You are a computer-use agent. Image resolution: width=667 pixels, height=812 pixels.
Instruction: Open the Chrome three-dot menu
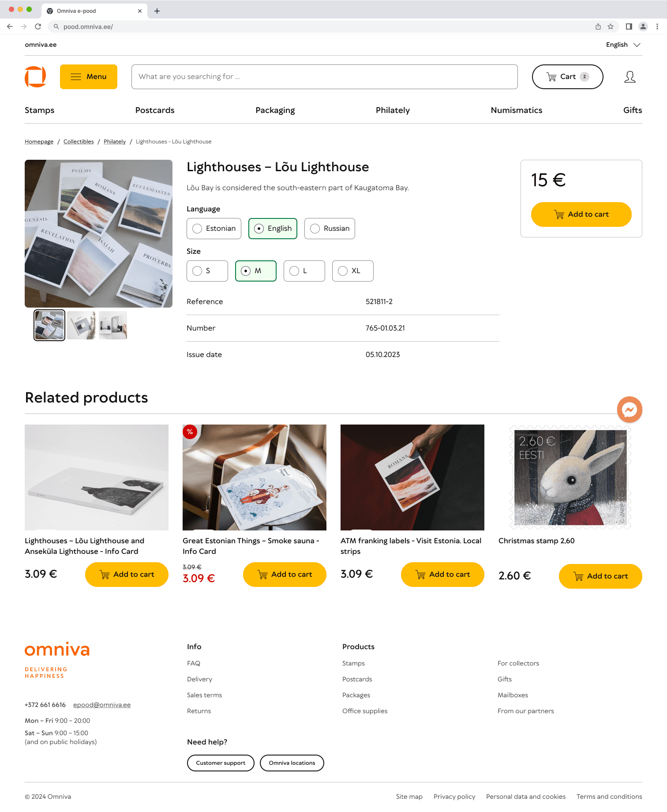(657, 26)
